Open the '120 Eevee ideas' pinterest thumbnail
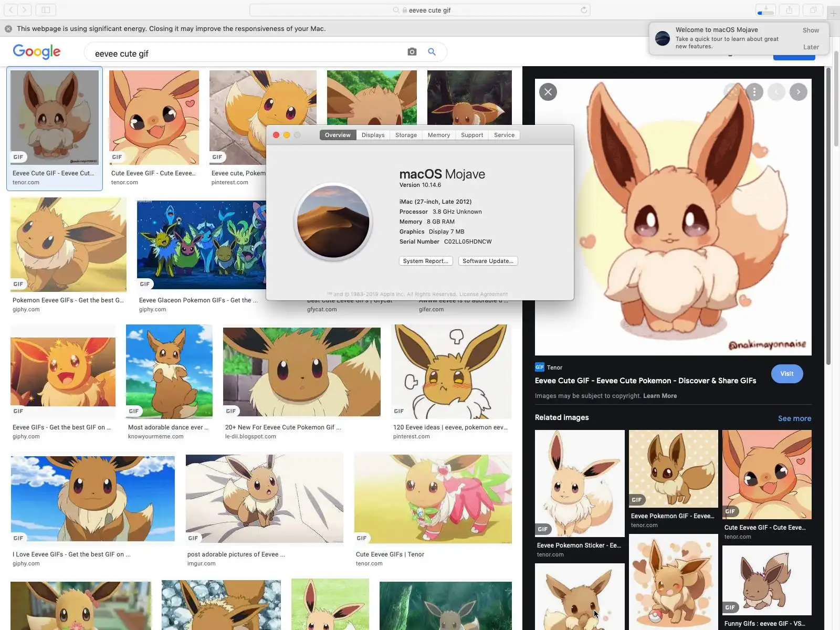Screen dimensions: 840x630 click(451, 372)
